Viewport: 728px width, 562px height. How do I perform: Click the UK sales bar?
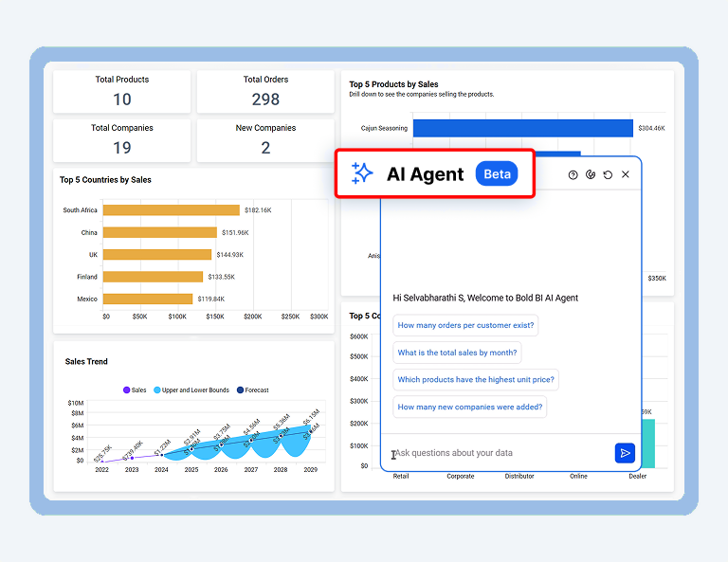point(157,254)
